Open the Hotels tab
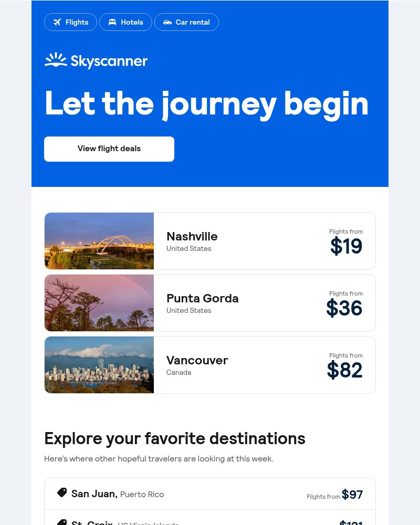 [x=125, y=22]
